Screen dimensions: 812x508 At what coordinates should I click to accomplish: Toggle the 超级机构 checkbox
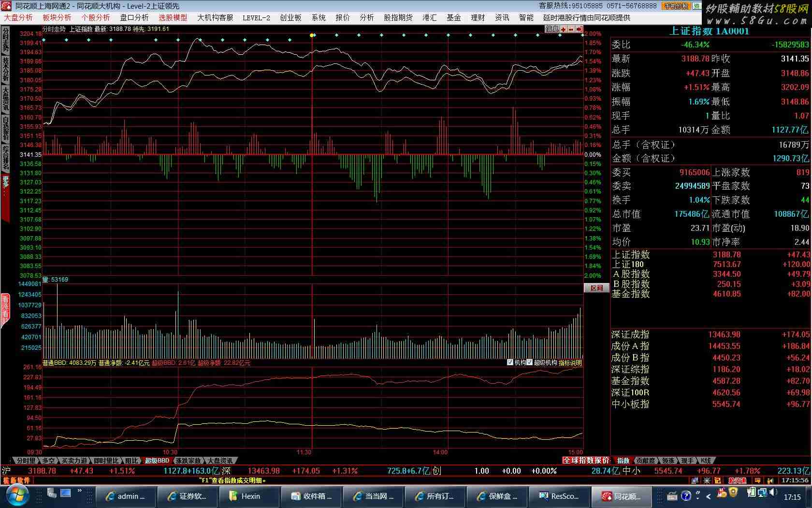[529, 362]
